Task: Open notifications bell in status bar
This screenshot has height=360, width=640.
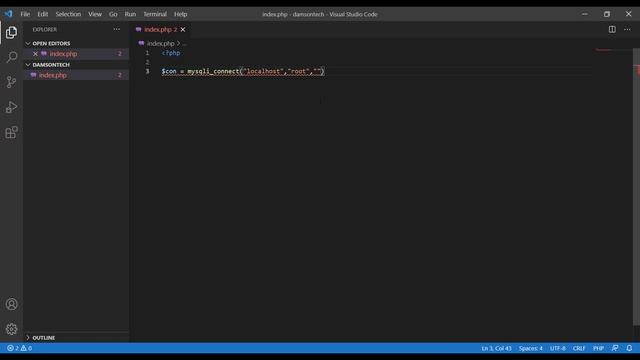Action: click(629, 348)
